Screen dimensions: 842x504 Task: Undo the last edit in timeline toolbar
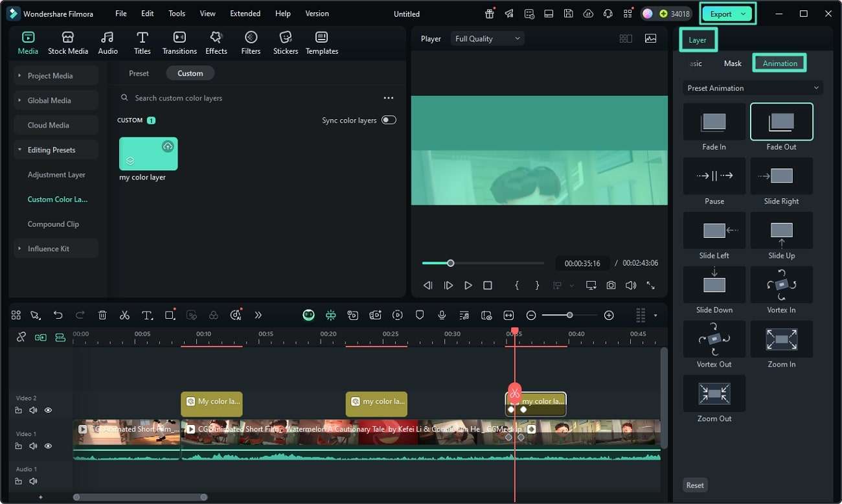[58, 315]
